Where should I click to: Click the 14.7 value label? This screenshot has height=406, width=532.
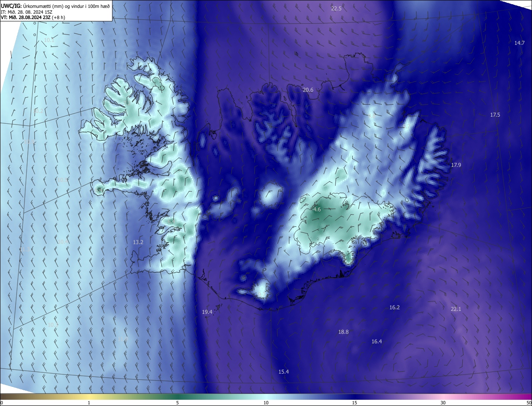coord(520,43)
